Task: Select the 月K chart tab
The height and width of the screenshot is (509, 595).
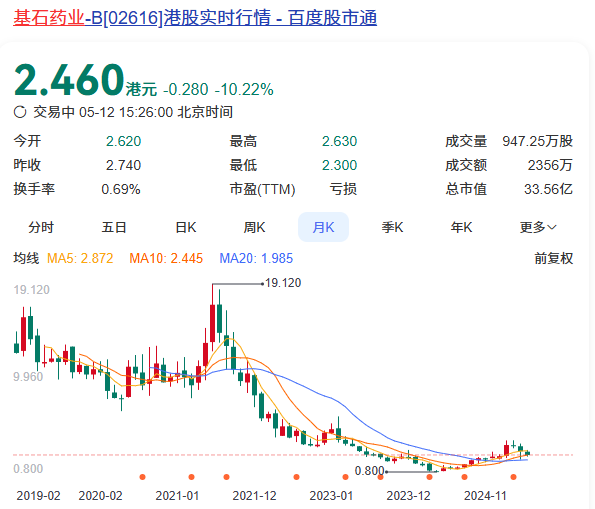Action: tap(323, 227)
